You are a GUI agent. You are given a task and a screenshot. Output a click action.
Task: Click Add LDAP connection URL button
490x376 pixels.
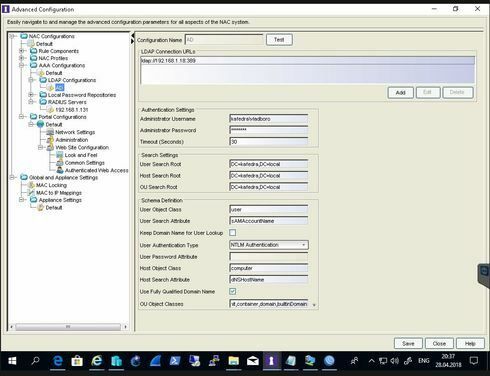(401, 92)
